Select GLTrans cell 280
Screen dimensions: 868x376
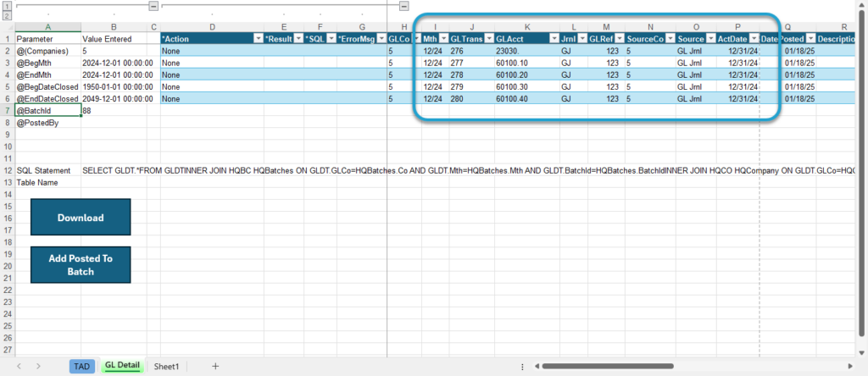pos(471,98)
